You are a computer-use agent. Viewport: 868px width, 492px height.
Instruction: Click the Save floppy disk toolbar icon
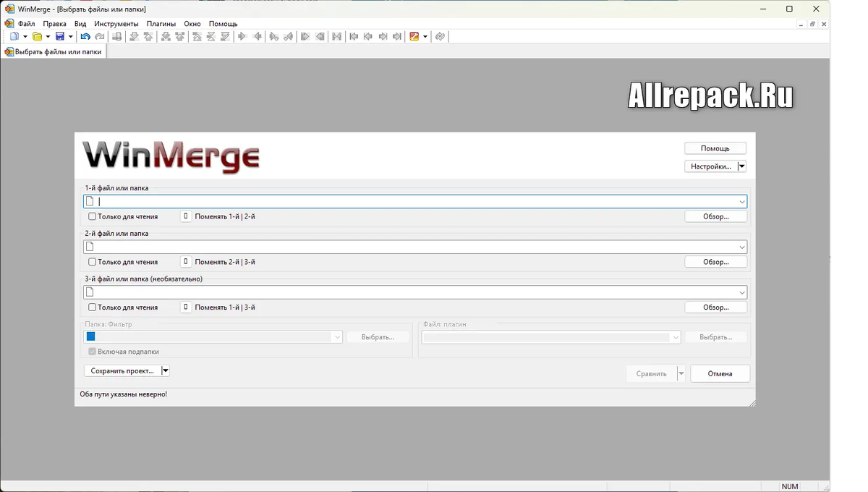click(x=60, y=36)
